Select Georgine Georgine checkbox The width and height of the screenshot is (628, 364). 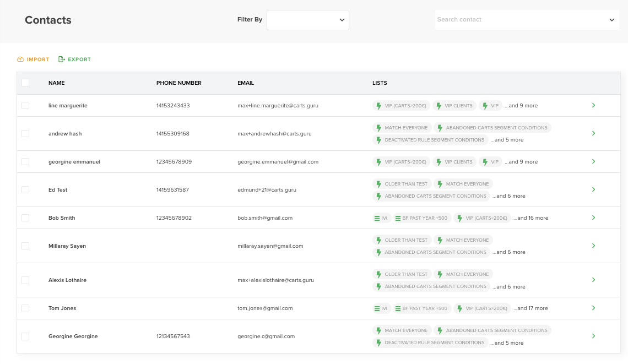[25, 336]
